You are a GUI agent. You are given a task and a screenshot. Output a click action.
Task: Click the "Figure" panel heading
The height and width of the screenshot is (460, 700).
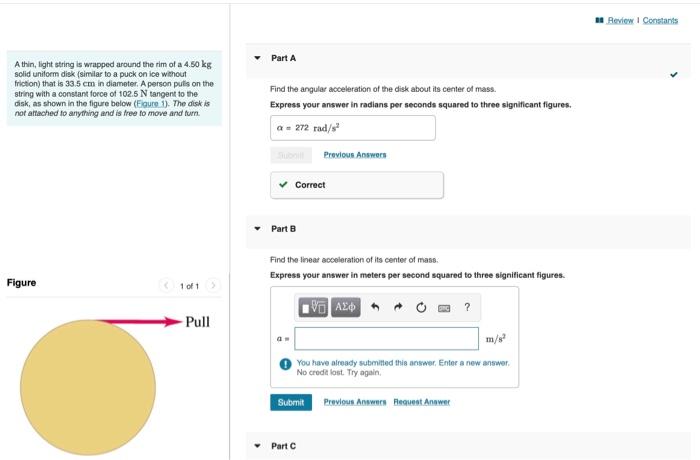[21, 283]
